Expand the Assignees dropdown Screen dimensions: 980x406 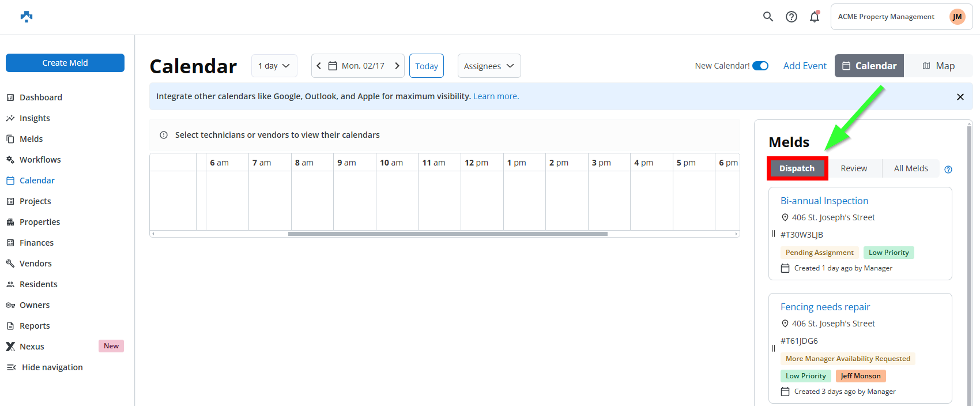489,66
